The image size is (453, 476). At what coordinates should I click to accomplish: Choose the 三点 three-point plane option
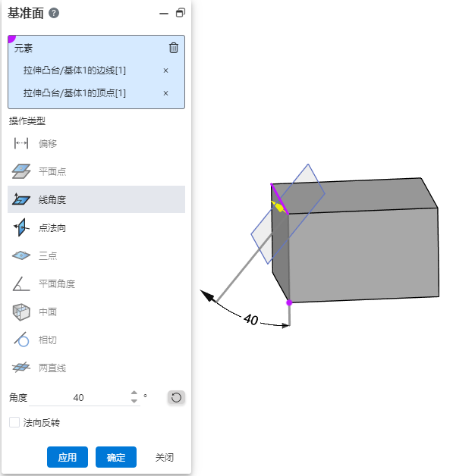pos(96,255)
